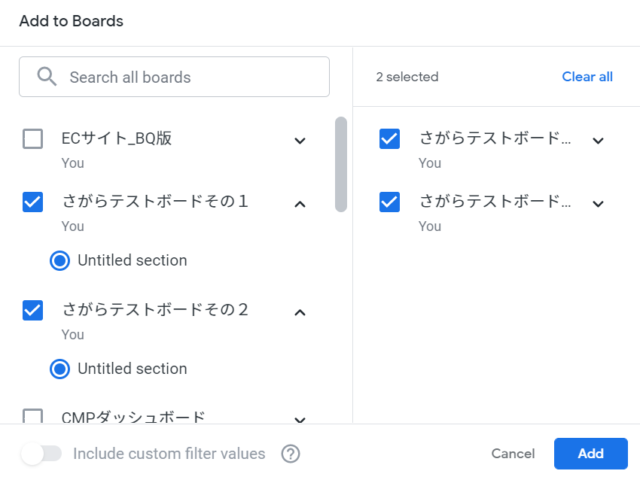
Task: Collapse the さがらテストボードその2 sections
Action: [x=300, y=313]
